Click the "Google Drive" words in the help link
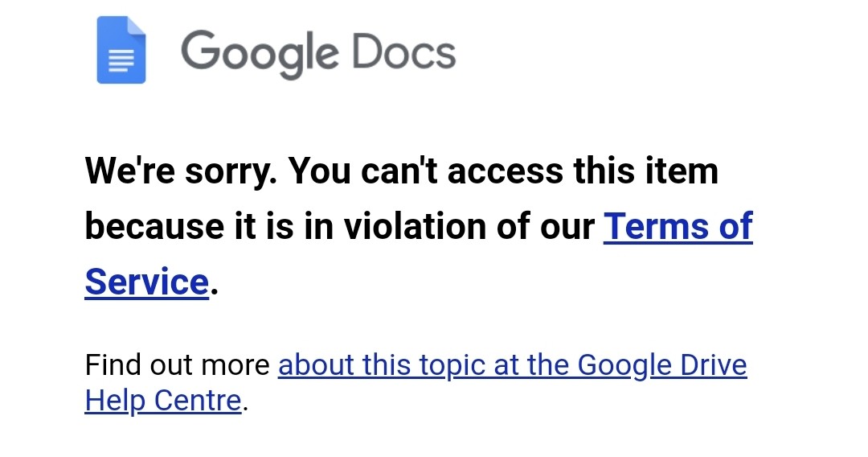 pos(662,365)
